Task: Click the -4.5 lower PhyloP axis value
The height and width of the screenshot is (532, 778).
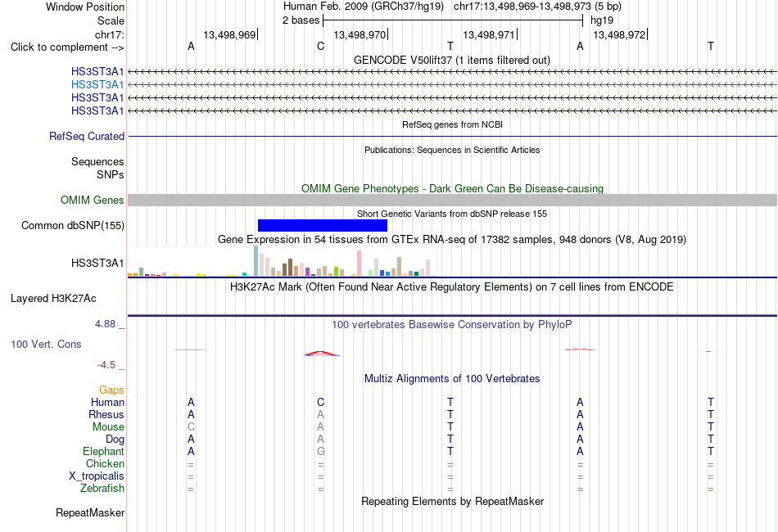Action: 106,365
